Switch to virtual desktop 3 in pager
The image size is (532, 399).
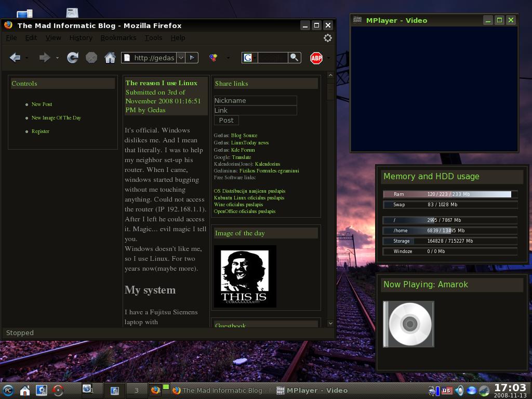(137, 391)
